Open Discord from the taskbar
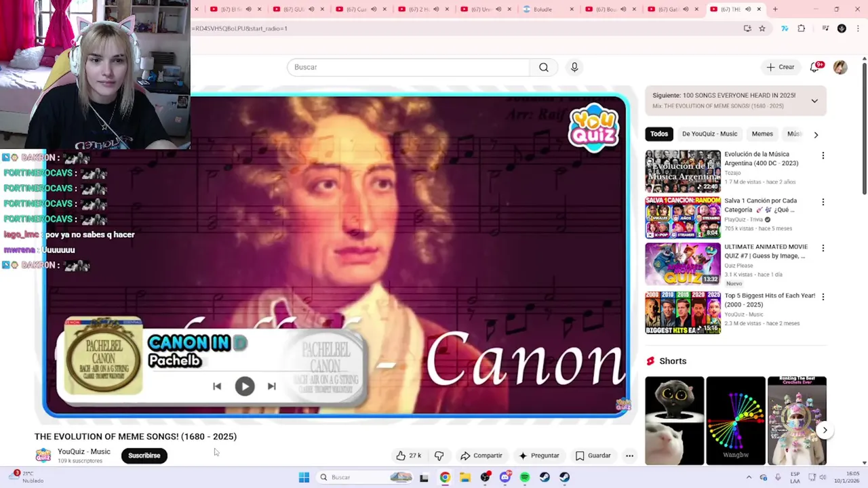The image size is (868, 488). click(x=505, y=477)
